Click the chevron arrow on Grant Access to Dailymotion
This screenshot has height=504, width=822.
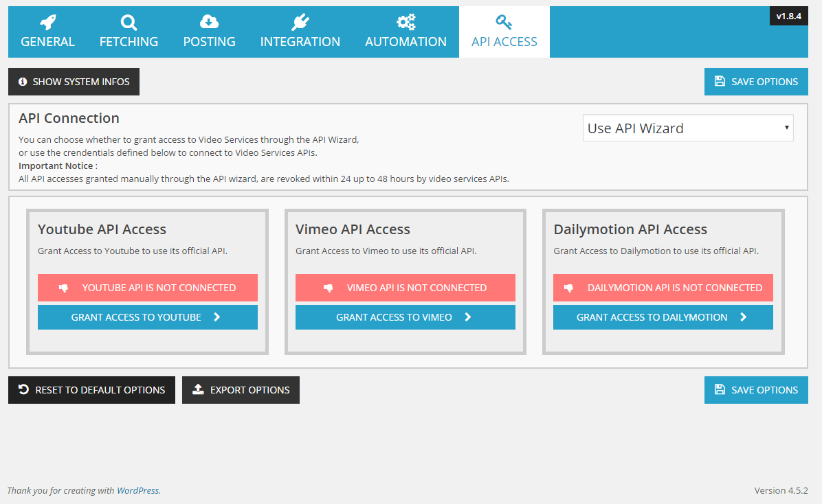pyautogui.click(x=744, y=317)
